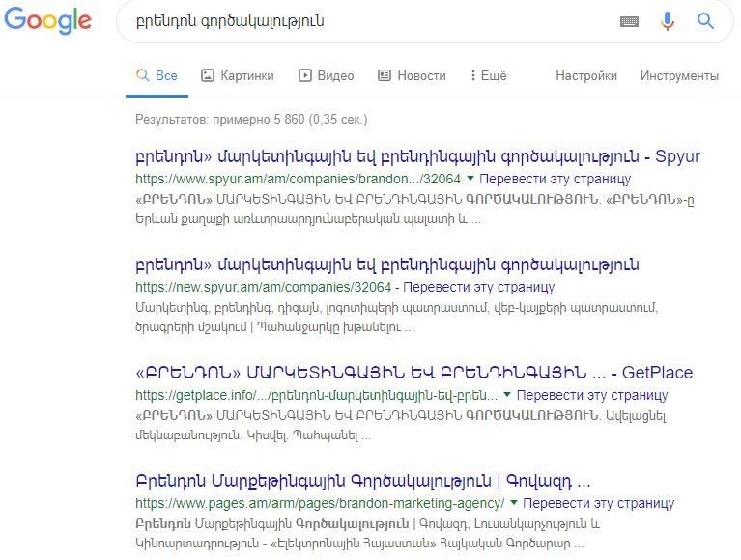The width and height of the screenshot is (741, 560).
Task: Click the new.spyur.am/am/companies/32064 URL
Action: click(263, 287)
